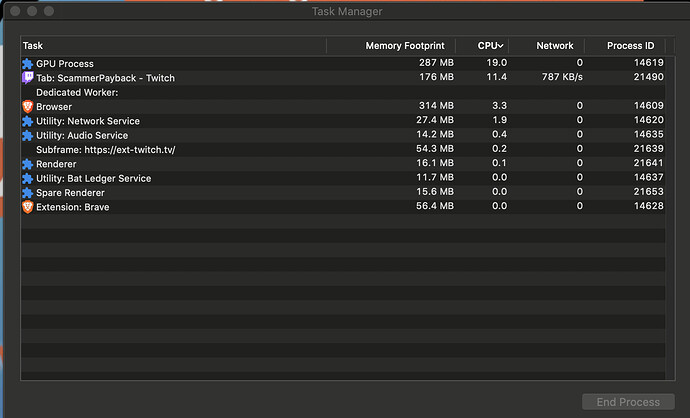Screen dimensions: 690x418
Task: Click process ID 14635
Action: (x=648, y=134)
